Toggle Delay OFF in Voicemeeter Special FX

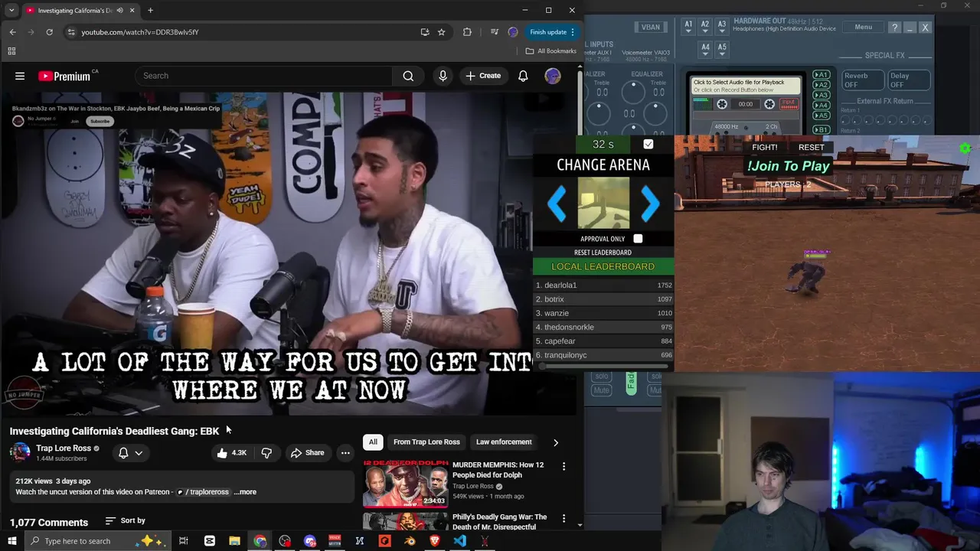pos(908,80)
